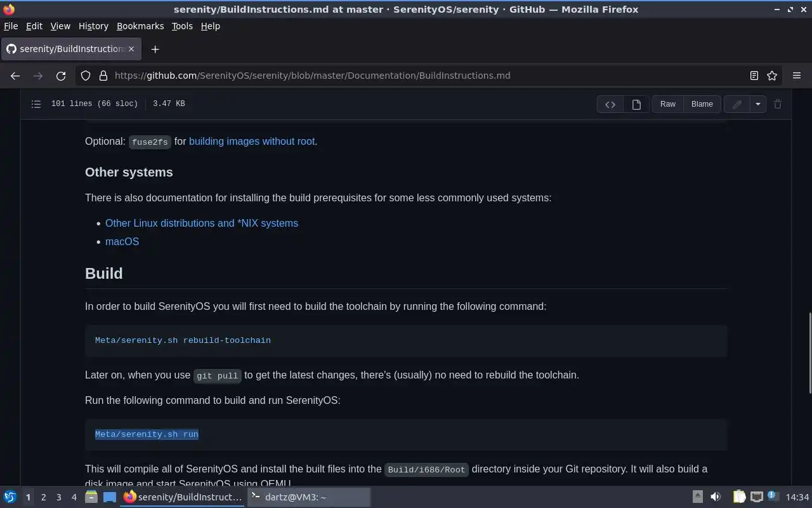
Task: Open the Firefox hamburger application menu
Action: point(797,76)
